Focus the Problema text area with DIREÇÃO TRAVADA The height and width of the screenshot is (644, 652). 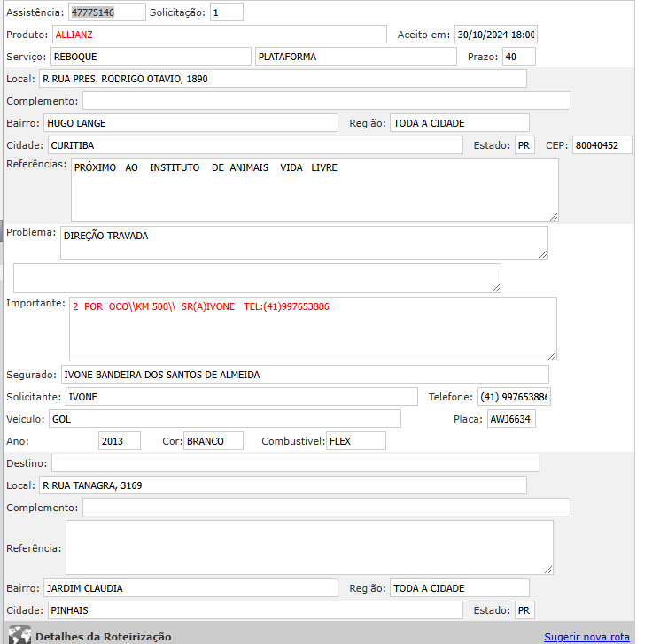pos(303,243)
